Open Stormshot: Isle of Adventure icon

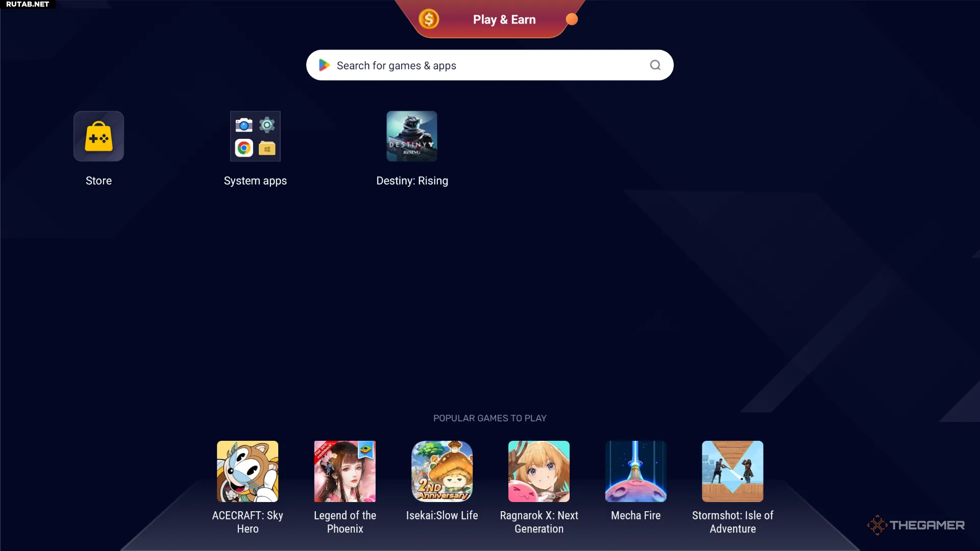[733, 471]
